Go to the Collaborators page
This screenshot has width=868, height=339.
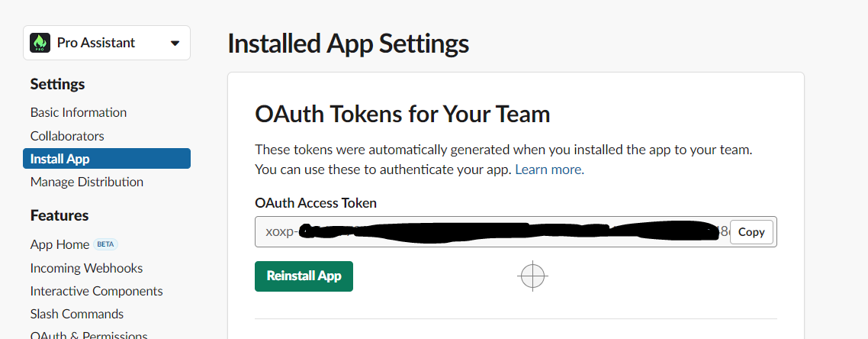coord(67,136)
